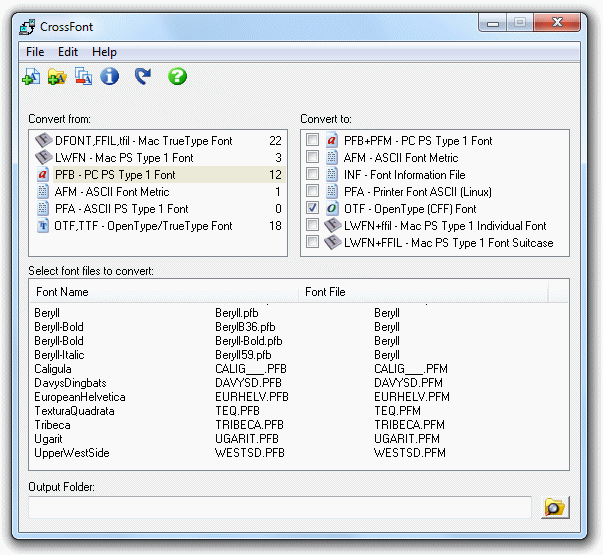
Task: Select the Beryll-Italic font row
Action: click(x=298, y=355)
